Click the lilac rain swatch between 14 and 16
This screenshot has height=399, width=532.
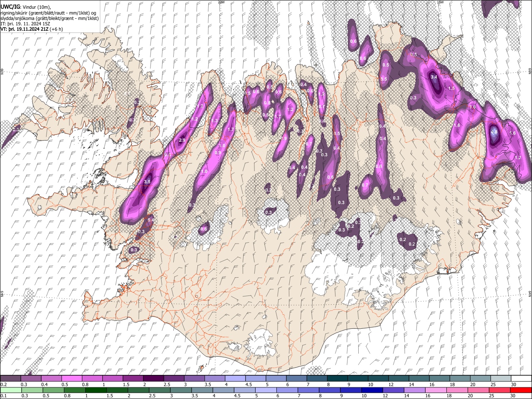point(415,390)
